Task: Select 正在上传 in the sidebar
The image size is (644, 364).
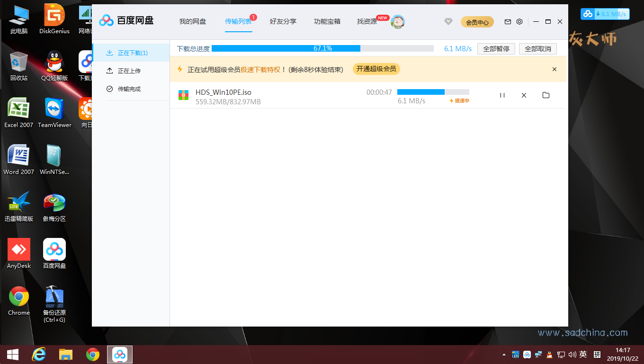Action: coord(131,71)
